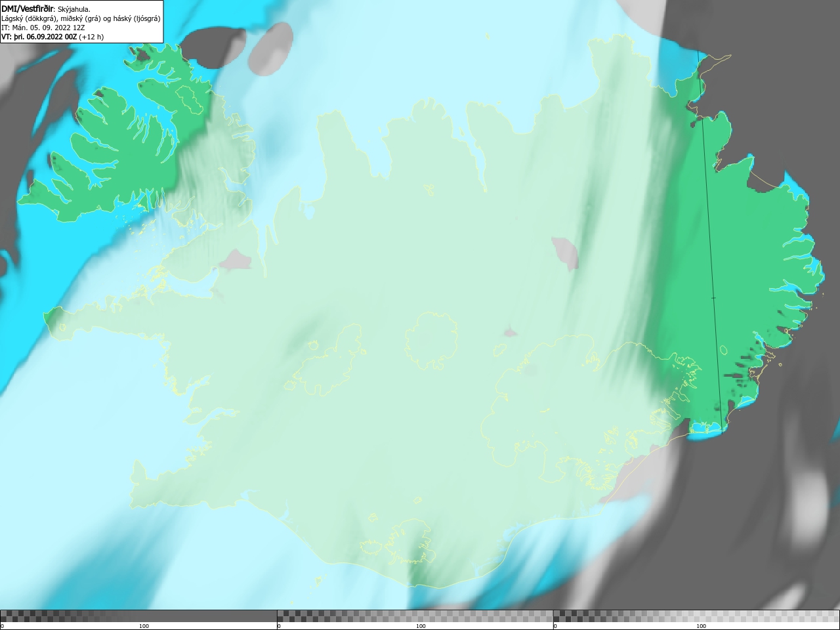Click the dark gray low-cloud scale bar
840x630 pixels.
138,616
